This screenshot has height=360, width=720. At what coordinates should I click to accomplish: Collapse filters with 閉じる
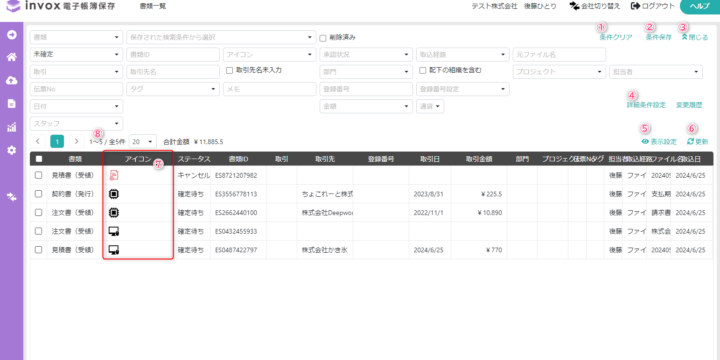[x=695, y=38]
